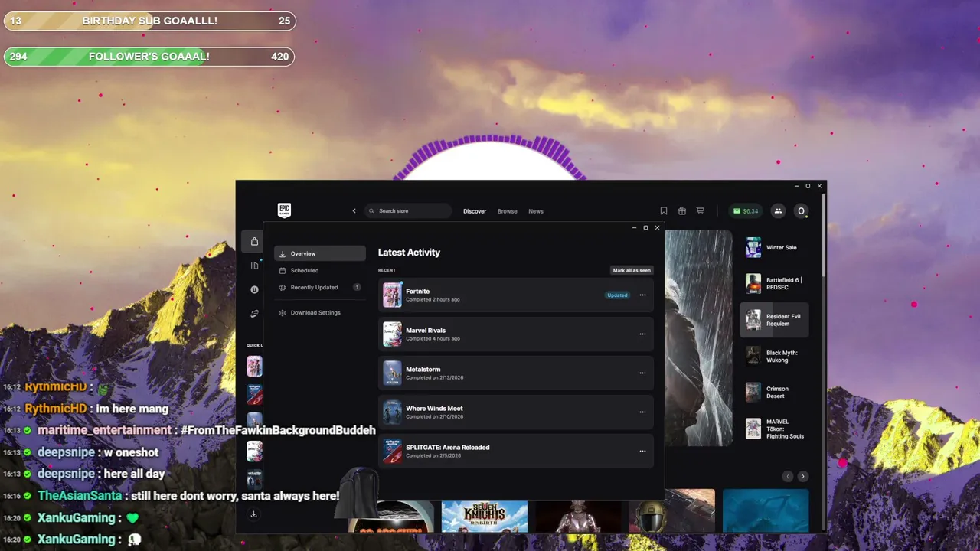Select Resident Evil Requiem in the featured list
This screenshot has height=551, width=980.
click(x=774, y=320)
